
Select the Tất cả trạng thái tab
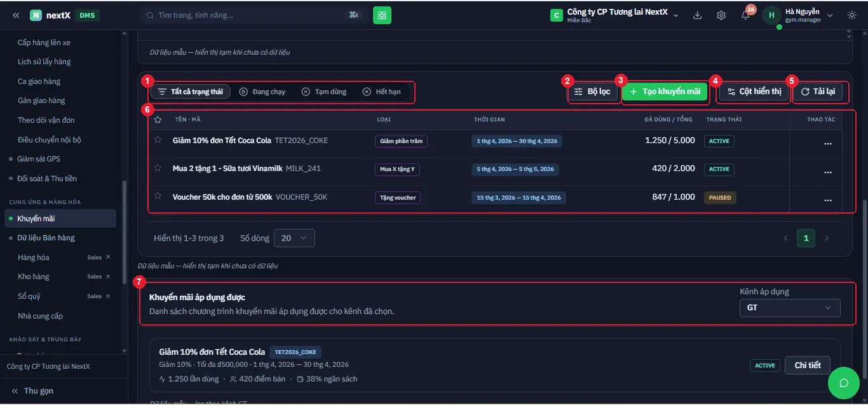pyautogui.click(x=190, y=92)
